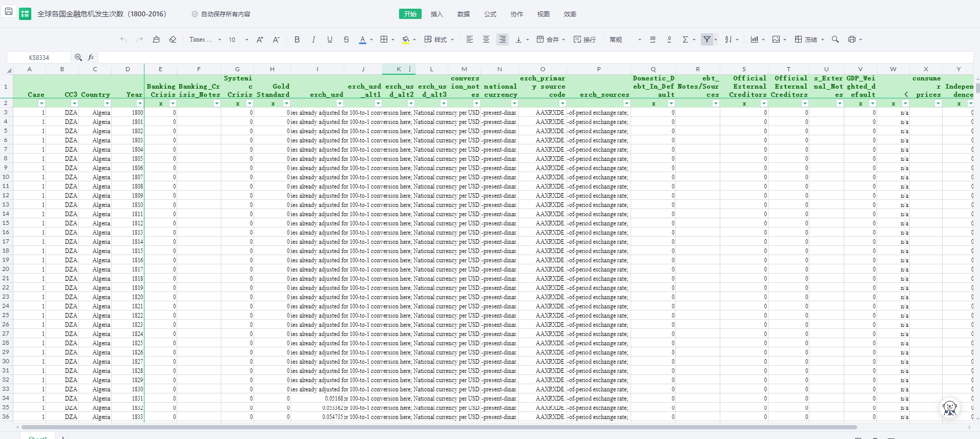980x439 pixels.
Task: Click the insert image icon
Action: (x=776, y=39)
